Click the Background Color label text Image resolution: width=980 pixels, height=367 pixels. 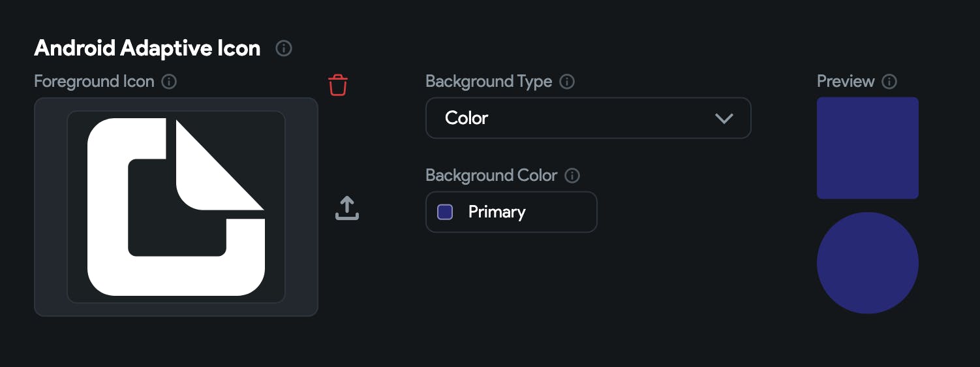tap(491, 176)
